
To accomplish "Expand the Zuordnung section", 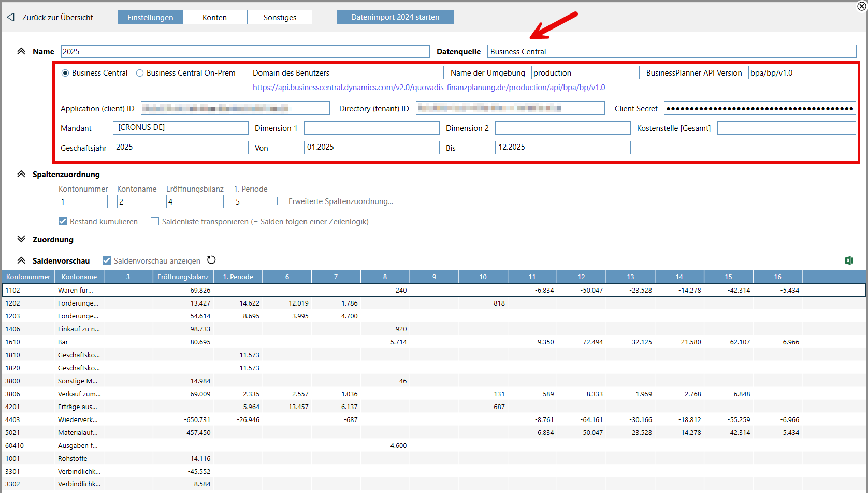I will (21, 239).
